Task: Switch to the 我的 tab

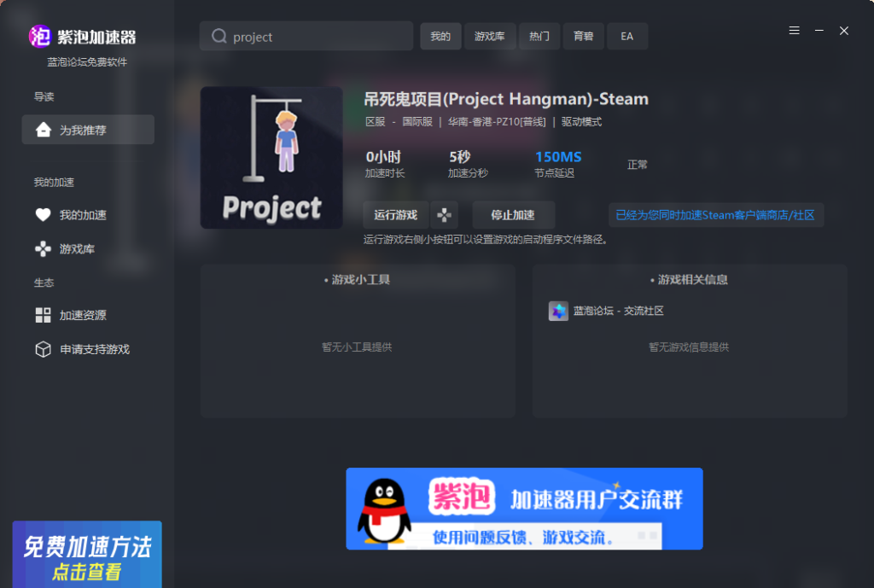Action: [440, 36]
